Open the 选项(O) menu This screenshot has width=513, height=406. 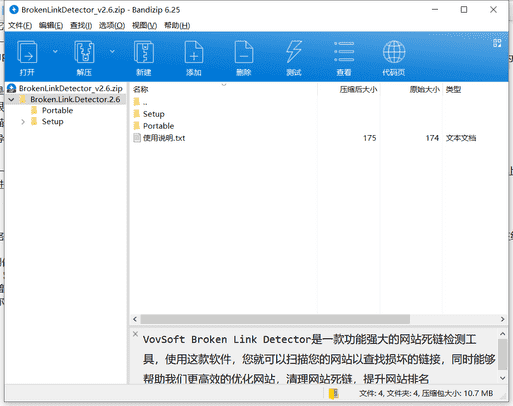112,25
